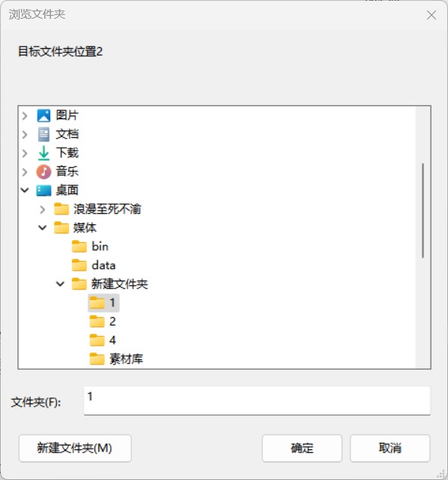Expand the 浪漫至死不渝 folder chevron
Screen dimensions: 448x480
[x=43, y=209]
